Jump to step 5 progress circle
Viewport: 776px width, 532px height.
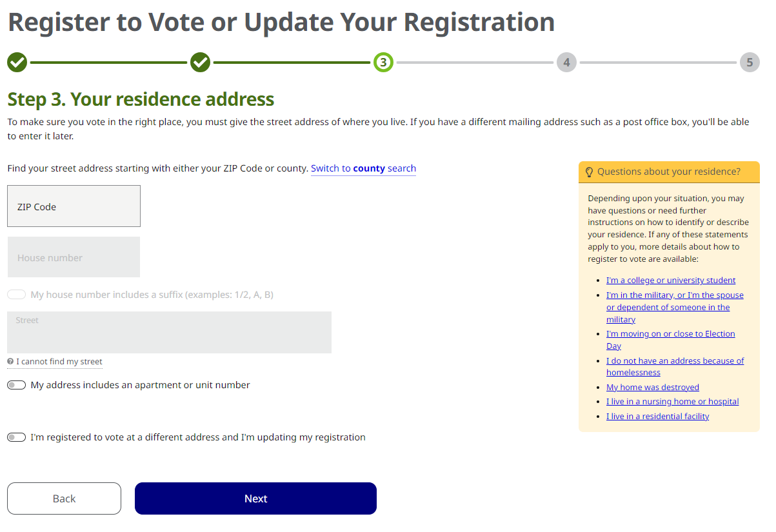point(750,63)
